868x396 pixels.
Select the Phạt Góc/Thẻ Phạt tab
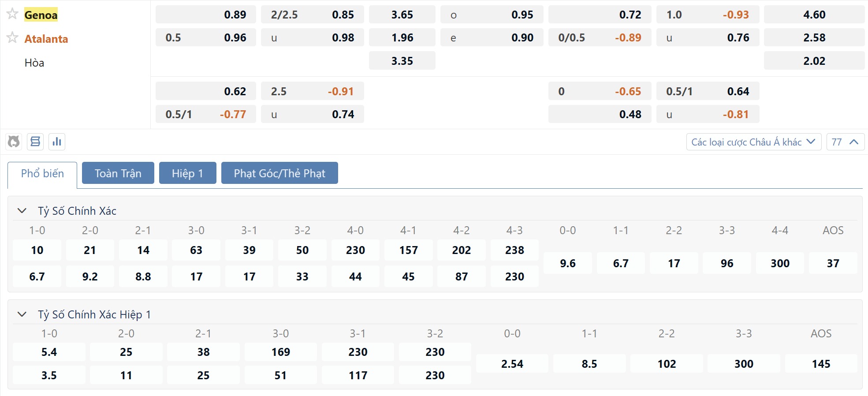coord(279,173)
